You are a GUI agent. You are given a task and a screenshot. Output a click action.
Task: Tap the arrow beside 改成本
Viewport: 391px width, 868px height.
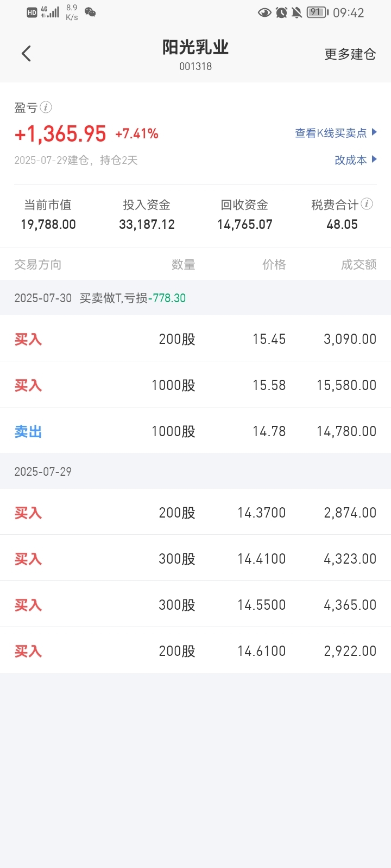(374, 159)
